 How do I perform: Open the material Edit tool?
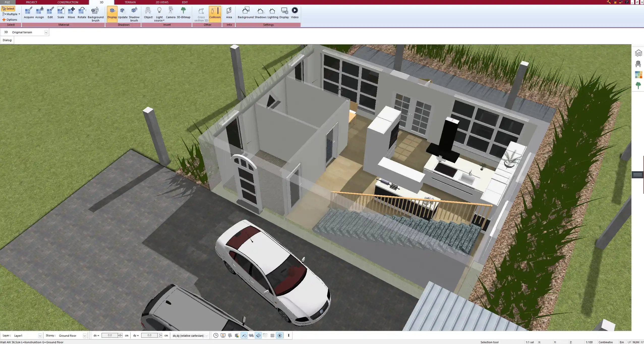(x=50, y=13)
